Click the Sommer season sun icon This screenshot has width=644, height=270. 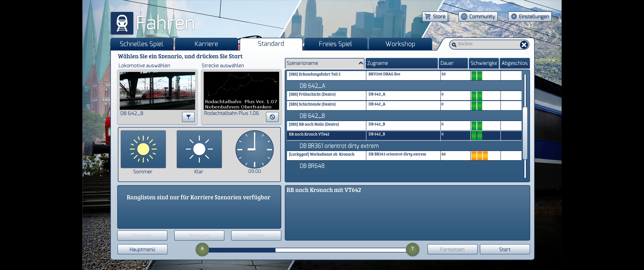143,149
